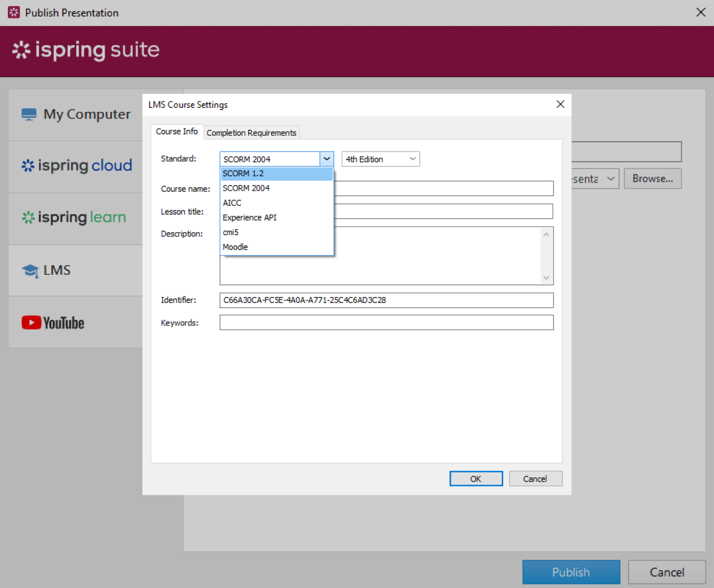
Task: Select the My Computer publishing destination
Action: coord(87,114)
